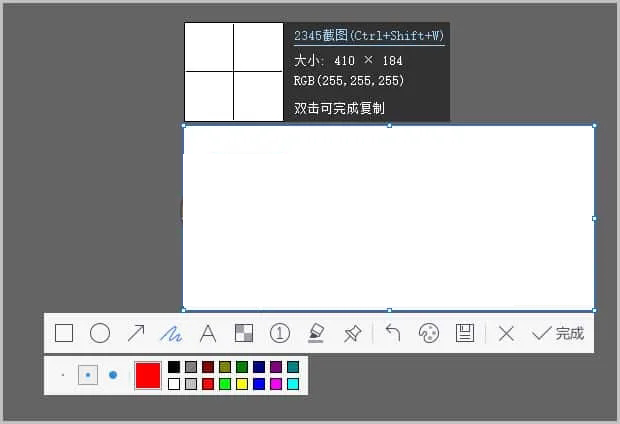Select the freehand brush tool
This screenshot has height=424, width=620.
172,333
